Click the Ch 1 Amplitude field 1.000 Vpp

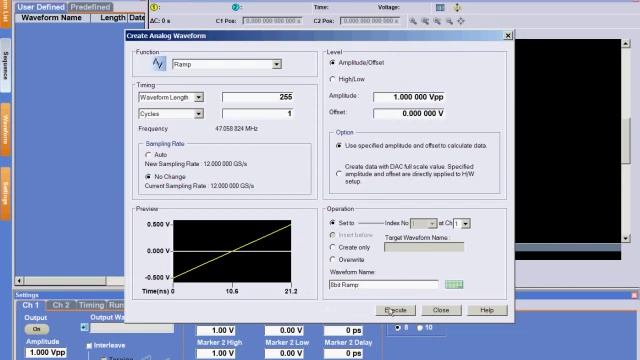(x=47, y=352)
